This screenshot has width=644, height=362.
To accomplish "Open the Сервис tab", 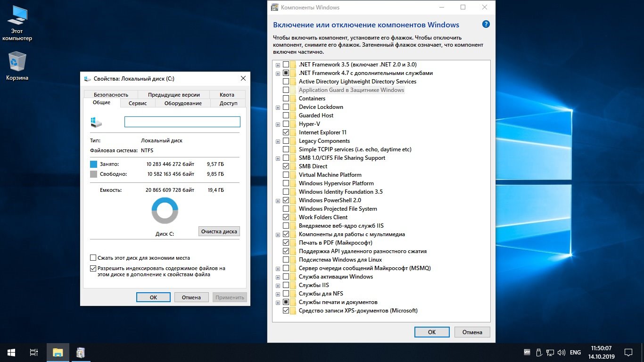I will point(138,103).
